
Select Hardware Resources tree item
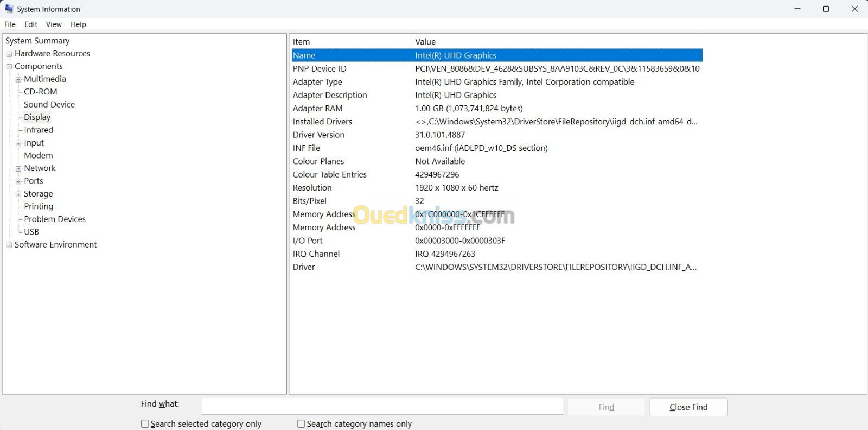tap(52, 53)
